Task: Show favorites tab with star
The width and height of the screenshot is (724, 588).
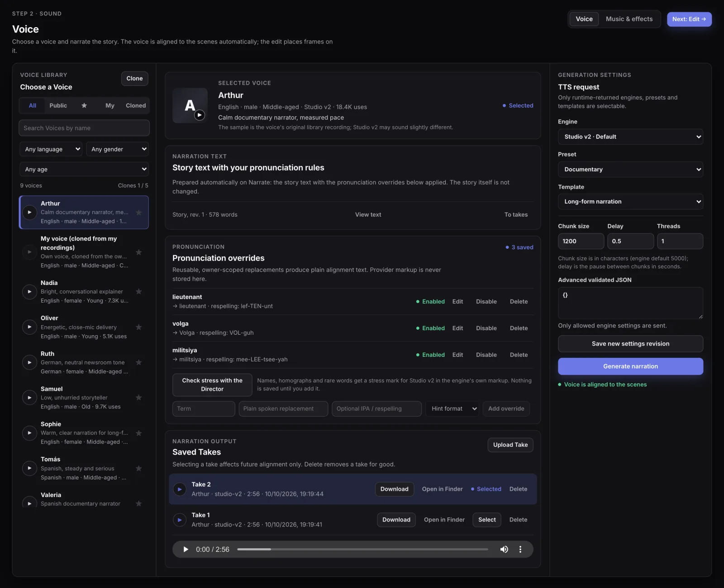Action: tap(84, 105)
